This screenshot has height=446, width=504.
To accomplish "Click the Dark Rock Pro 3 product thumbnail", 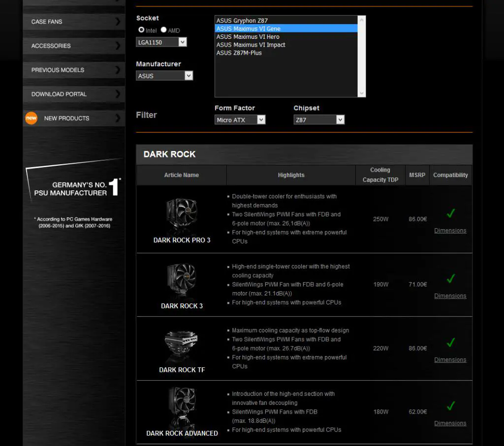I will [x=182, y=211].
